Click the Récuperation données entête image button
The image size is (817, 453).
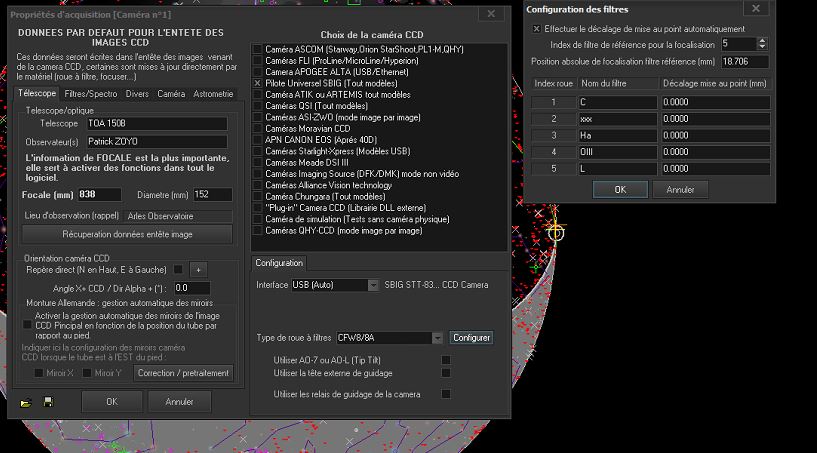point(128,233)
